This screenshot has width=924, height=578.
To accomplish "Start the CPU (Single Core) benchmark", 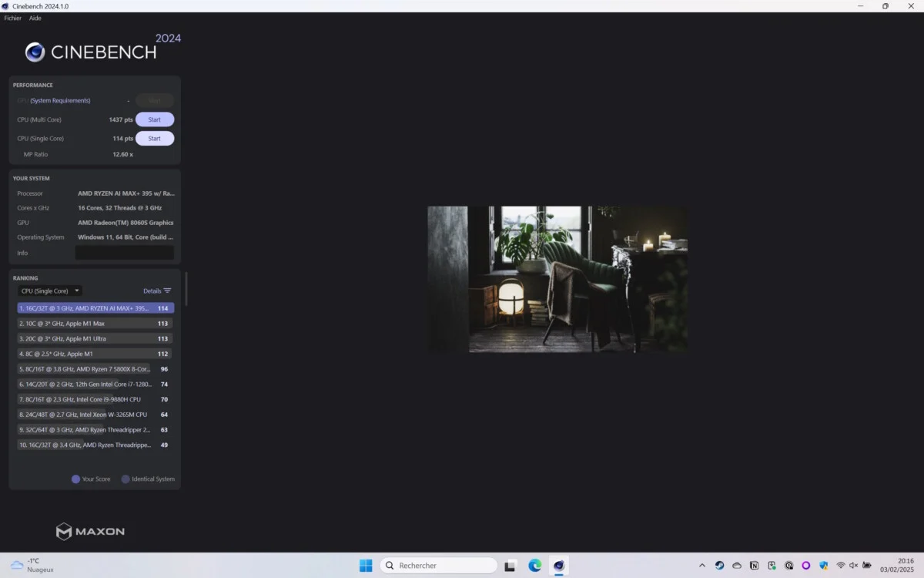I will (154, 138).
